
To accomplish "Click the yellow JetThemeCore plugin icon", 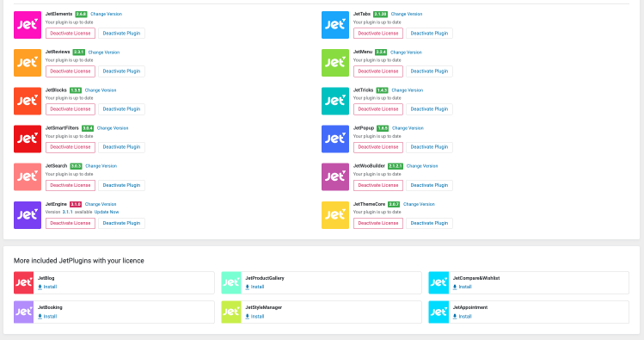I will click(x=335, y=215).
